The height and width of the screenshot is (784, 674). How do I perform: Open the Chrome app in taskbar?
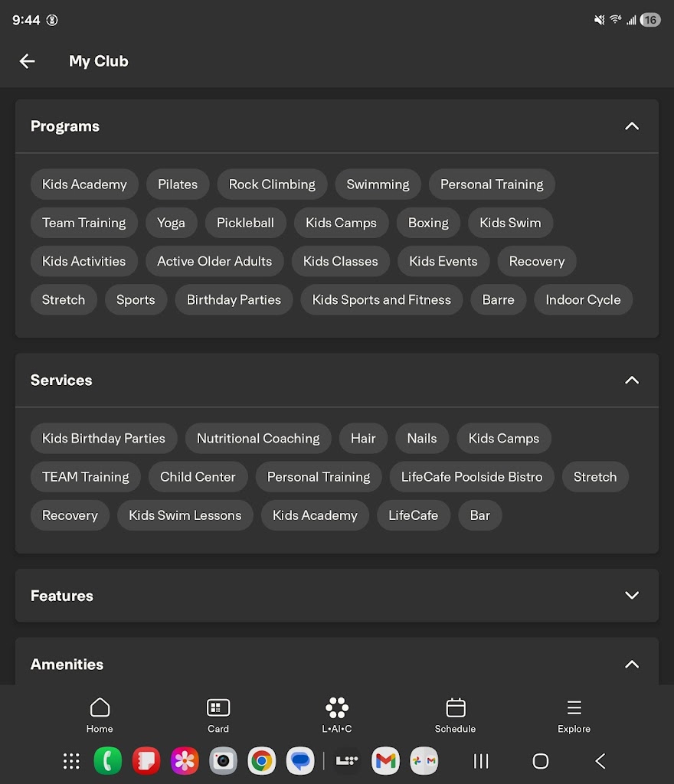(261, 761)
